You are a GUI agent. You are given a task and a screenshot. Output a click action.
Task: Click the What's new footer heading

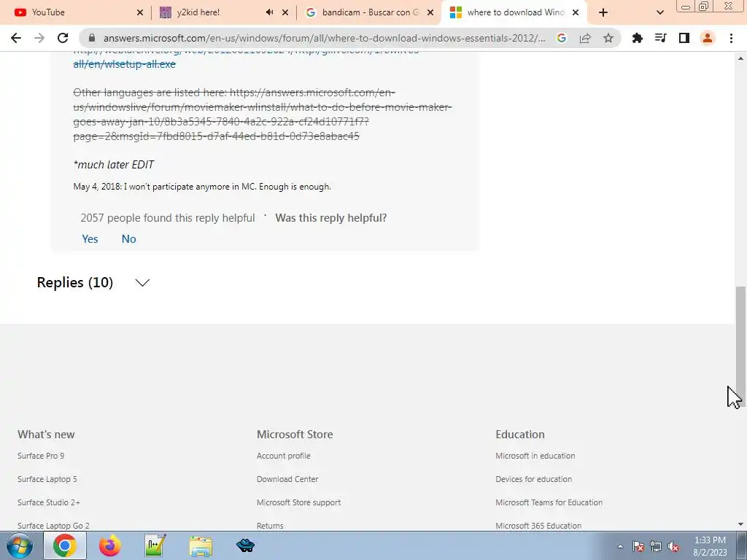tap(46, 435)
